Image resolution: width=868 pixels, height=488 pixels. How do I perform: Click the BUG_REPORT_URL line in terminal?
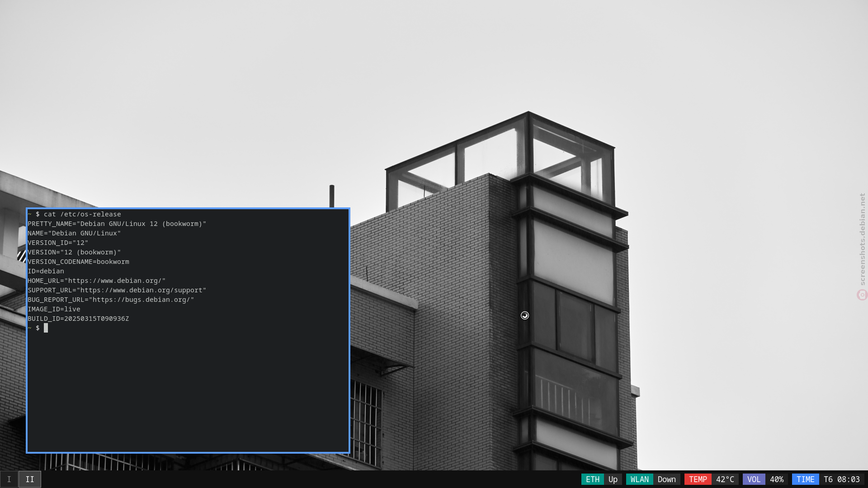point(111,300)
